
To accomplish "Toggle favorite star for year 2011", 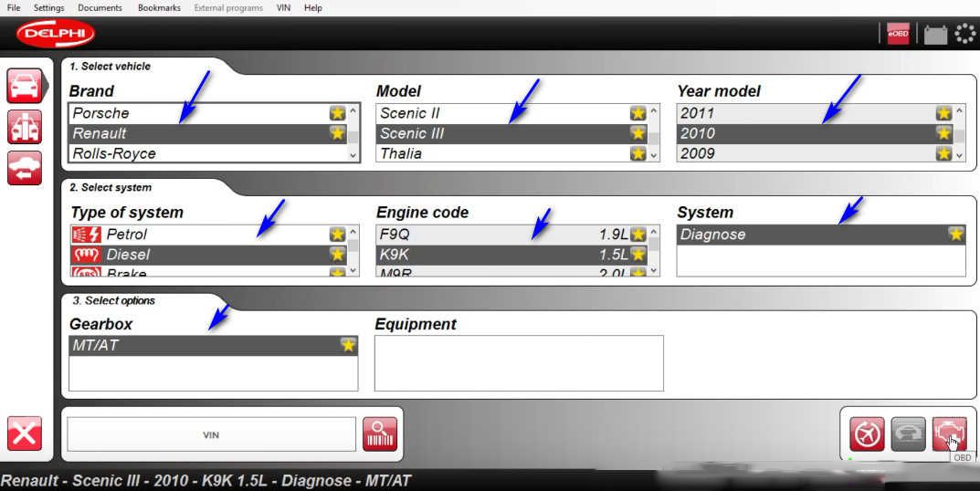I will pos(943,113).
